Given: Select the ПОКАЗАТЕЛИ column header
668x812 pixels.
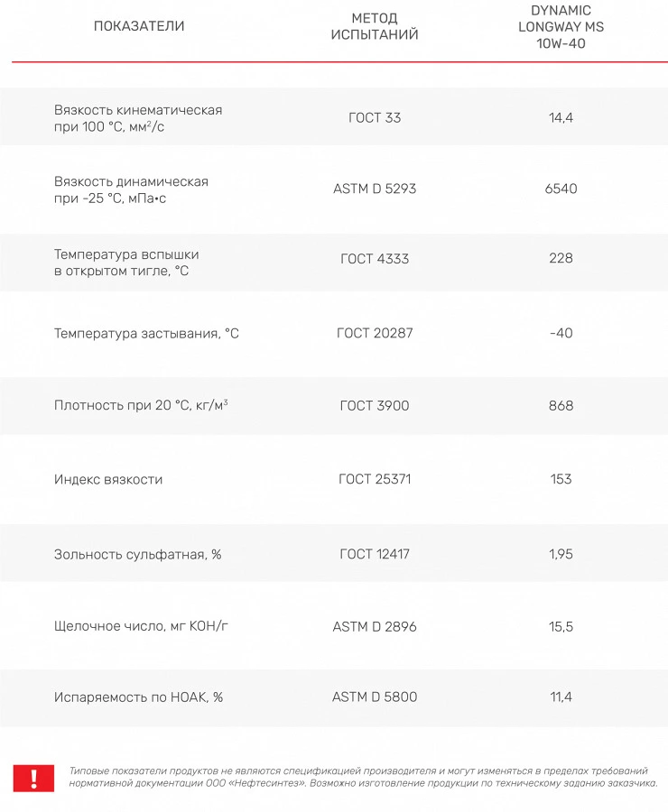Looking at the screenshot, I should click(x=139, y=26).
